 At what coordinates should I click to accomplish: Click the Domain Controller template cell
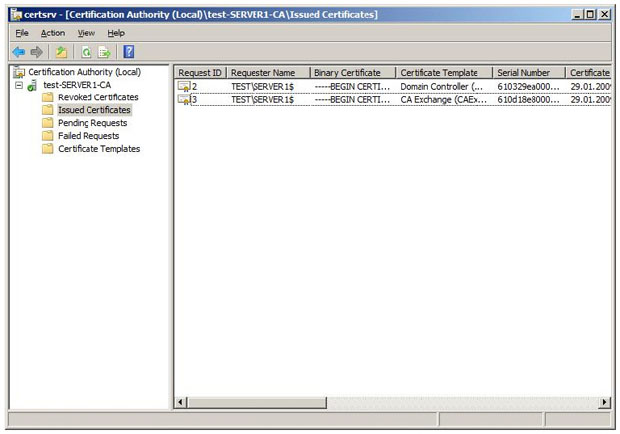[x=441, y=87]
